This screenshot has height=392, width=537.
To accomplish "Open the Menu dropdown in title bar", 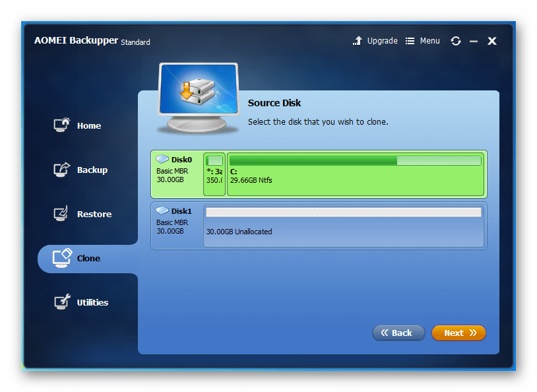I will tap(422, 41).
